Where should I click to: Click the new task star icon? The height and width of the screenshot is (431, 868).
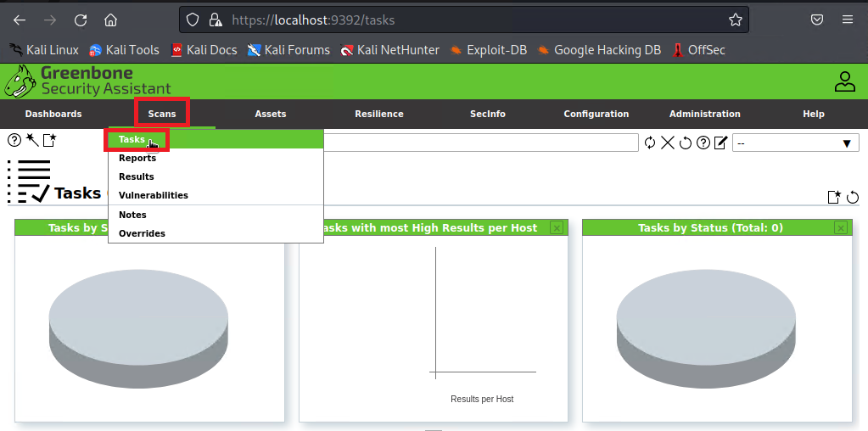(x=50, y=141)
